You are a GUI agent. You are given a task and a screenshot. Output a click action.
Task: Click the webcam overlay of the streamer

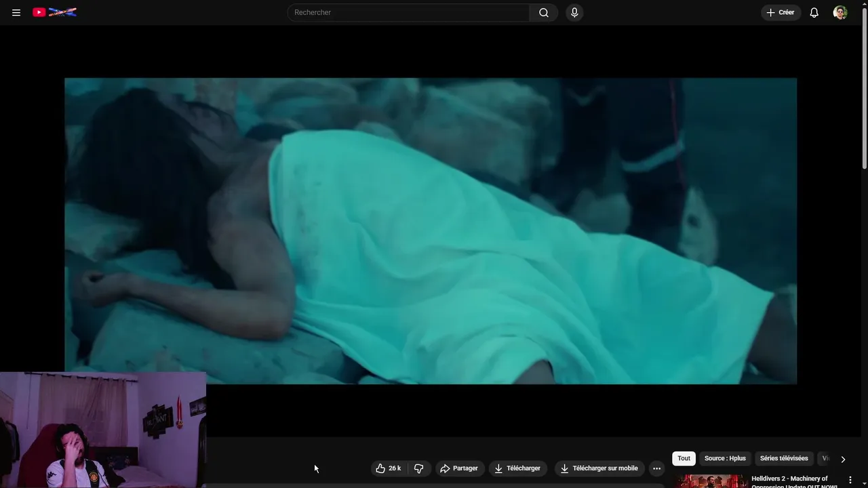click(103, 430)
